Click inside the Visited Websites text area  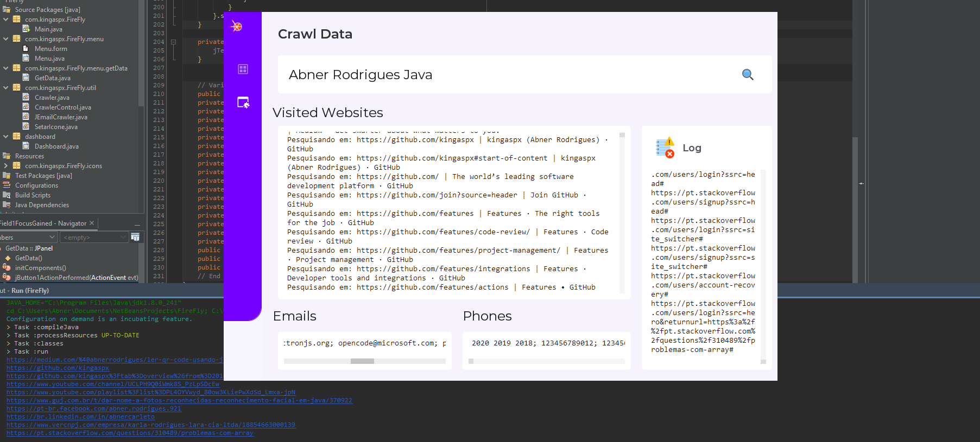tap(448, 212)
